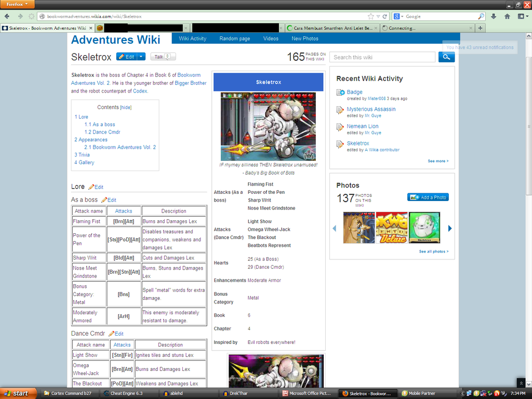Follow the Codex link

140,91
